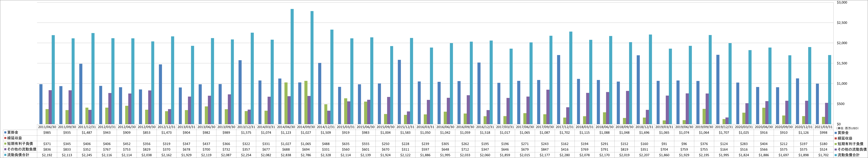The height and width of the screenshot is (158, 868).
Task: Click the red 繰延収益 swatch in table row header
Action: 5,138
